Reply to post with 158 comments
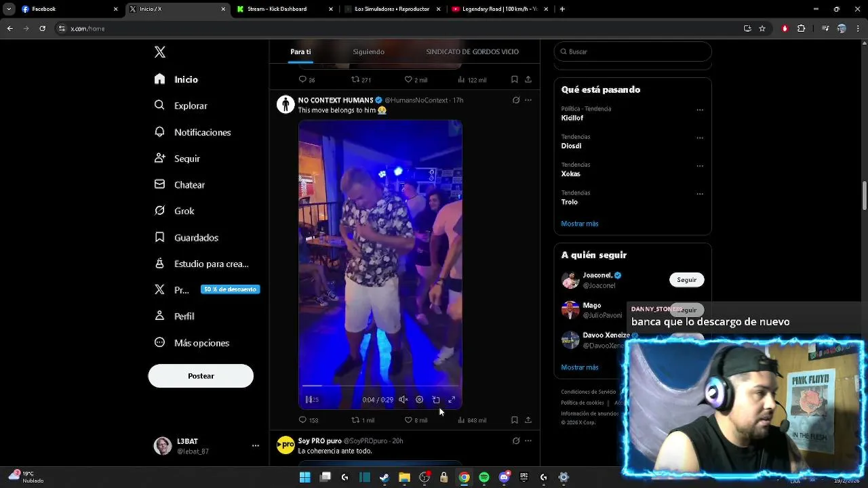This screenshot has height=488, width=868. [309, 420]
